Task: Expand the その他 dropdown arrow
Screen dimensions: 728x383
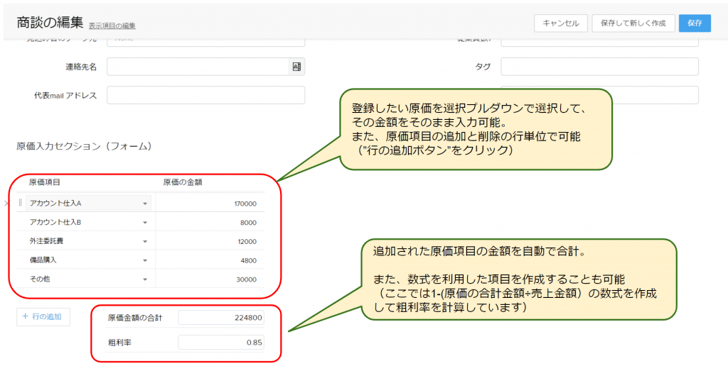Action: click(x=145, y=279)
